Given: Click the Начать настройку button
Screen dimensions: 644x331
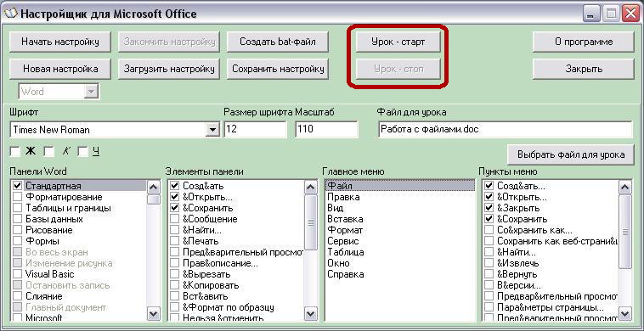Looking at the screenshot, I should pos(60,42).
